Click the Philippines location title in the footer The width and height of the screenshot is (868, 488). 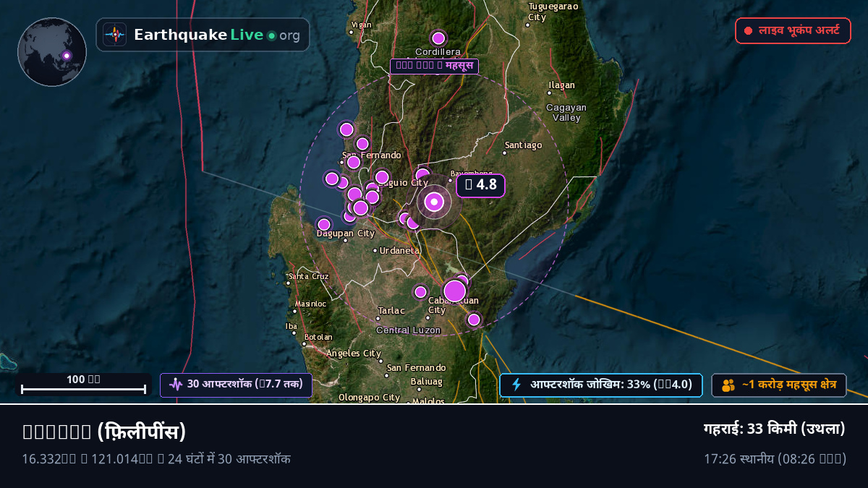[x=104, y=432]
